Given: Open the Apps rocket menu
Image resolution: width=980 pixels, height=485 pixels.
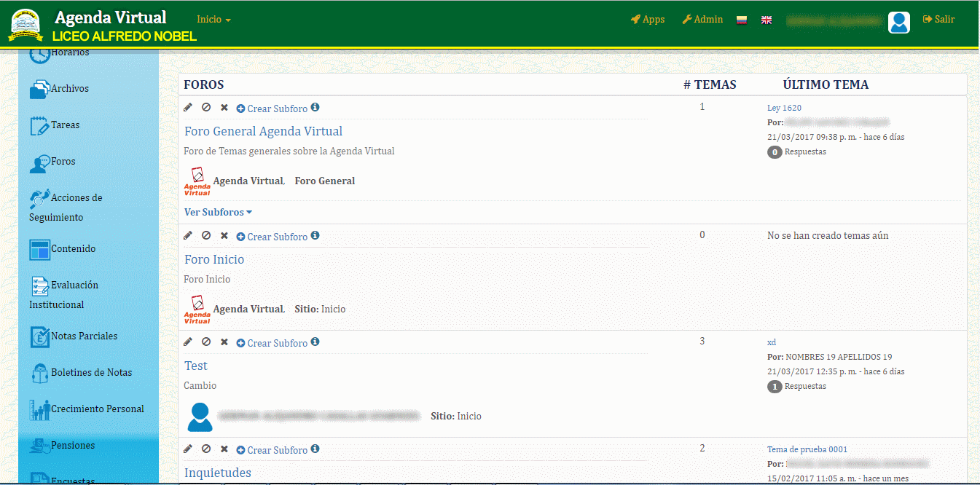Looking at the screenshot, I should 648,20.
